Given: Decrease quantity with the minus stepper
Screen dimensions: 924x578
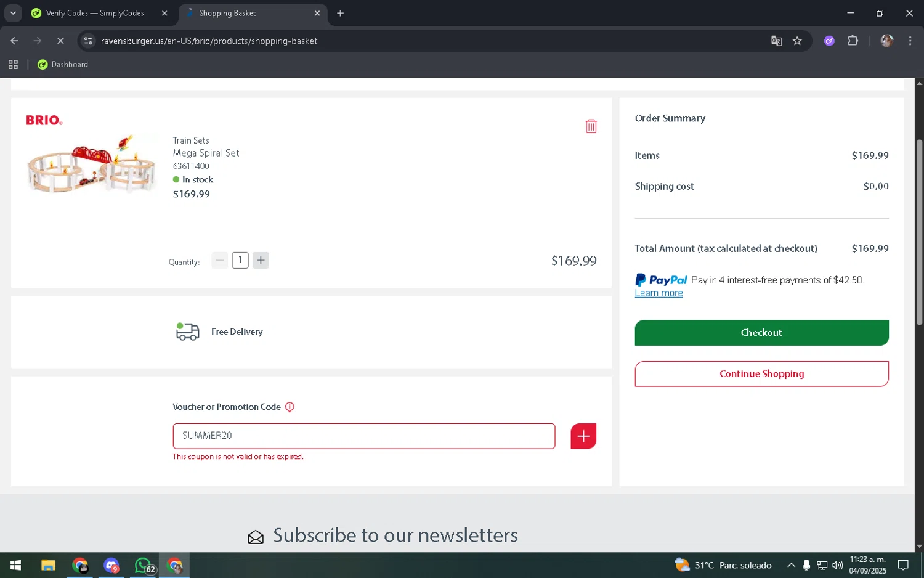Looking at the screenshot, I should 219,260.
